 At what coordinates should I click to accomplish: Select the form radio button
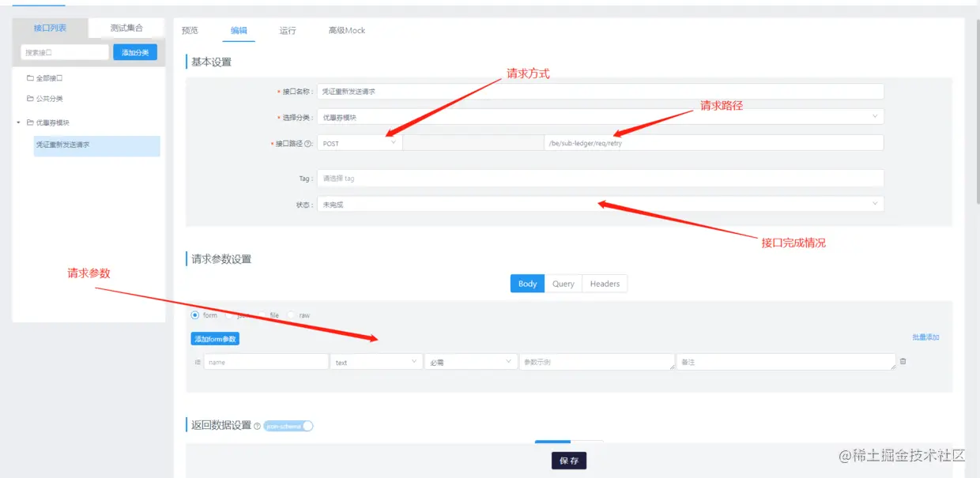[195, 315]
